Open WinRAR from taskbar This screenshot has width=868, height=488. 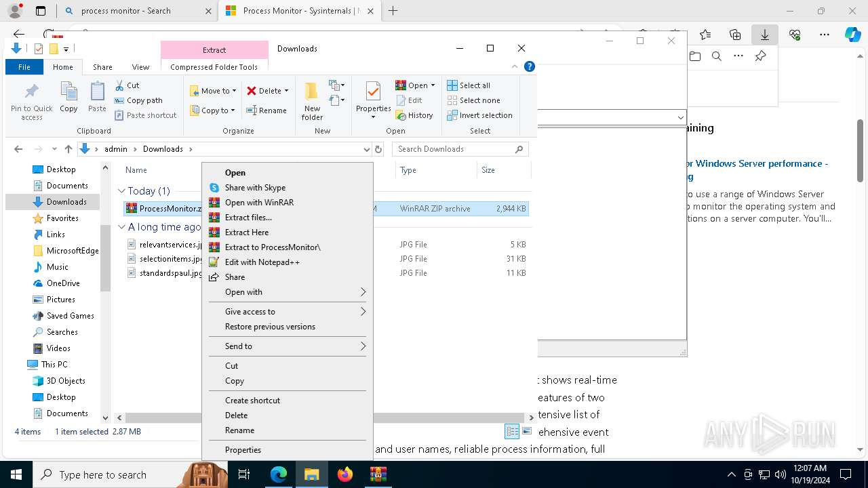pos(378,474)
